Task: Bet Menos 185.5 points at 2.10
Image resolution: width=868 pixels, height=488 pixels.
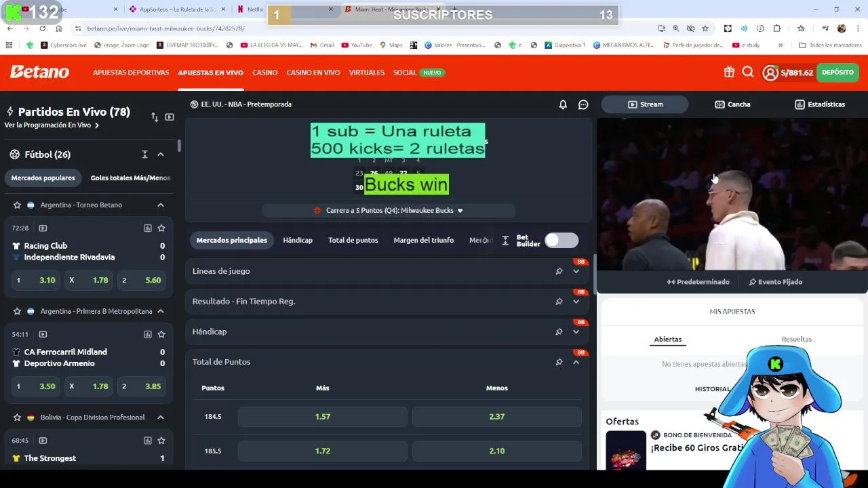Action: click(x=497, y=451)
